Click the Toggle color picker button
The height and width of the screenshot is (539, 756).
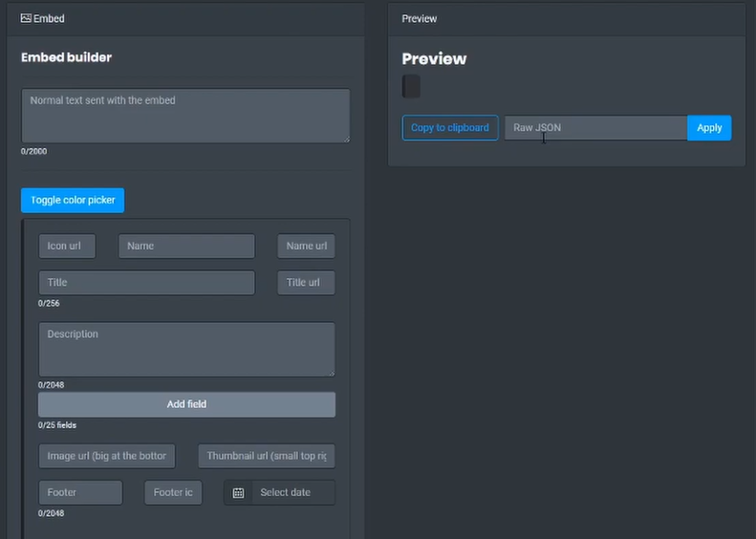(x=73, y=200)
